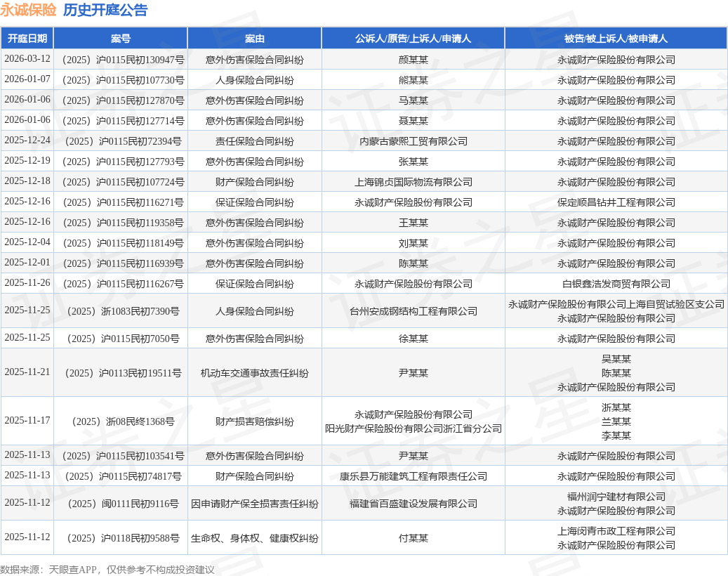Viewport: 728px width, 576px height.
Task: Click the 案号 column header
Action: tap(121, 39)
